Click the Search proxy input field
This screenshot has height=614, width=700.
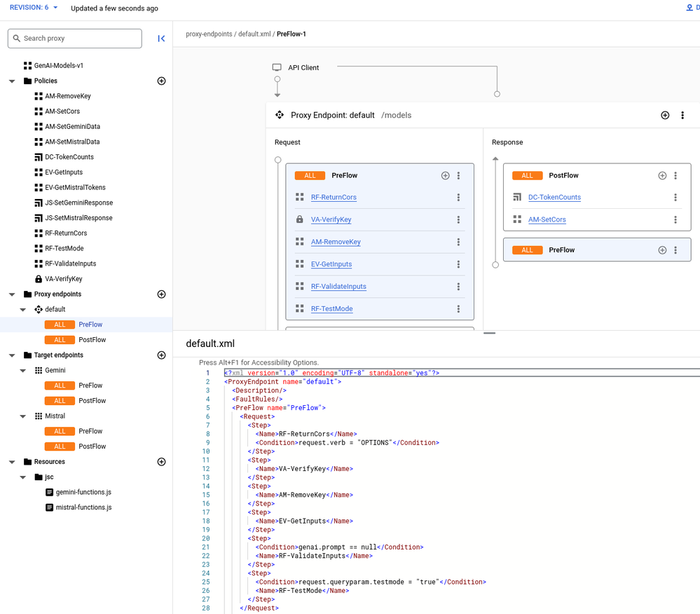pyautogui.click(x=74, y=39)
